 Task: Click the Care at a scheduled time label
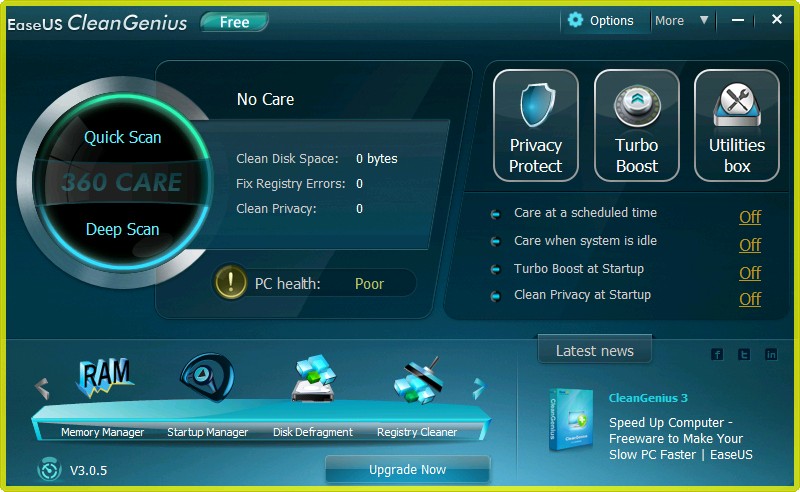[585, 213]
